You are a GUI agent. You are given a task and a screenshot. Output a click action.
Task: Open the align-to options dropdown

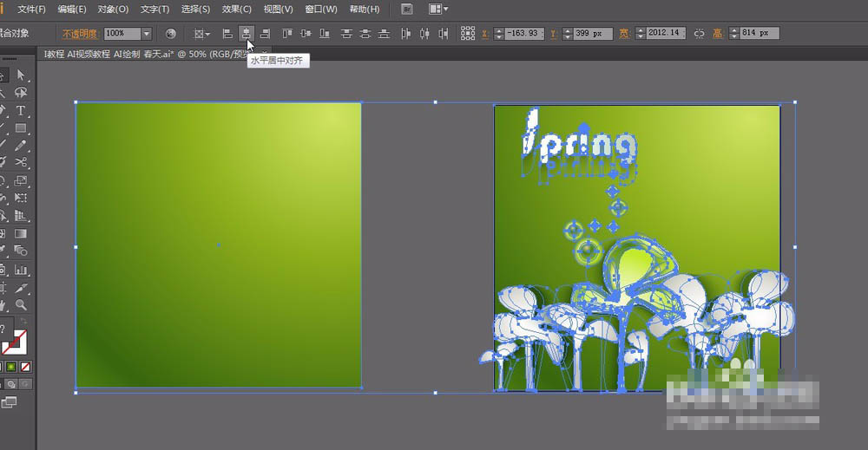(x=202, y=34)
